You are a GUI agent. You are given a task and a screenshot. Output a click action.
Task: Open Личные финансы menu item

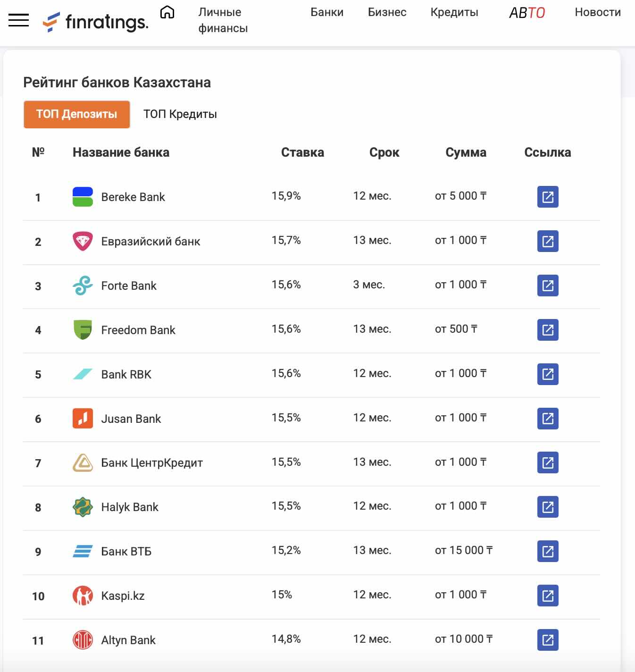coord(223,20)
